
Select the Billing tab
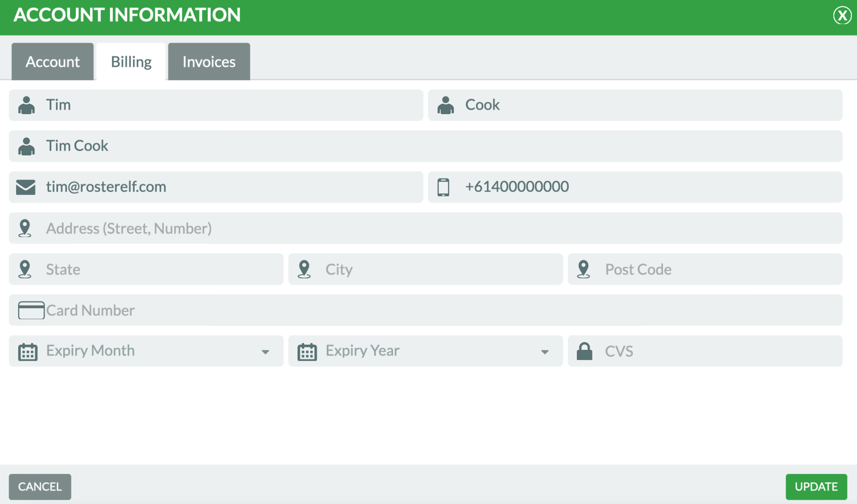(131, 61)
